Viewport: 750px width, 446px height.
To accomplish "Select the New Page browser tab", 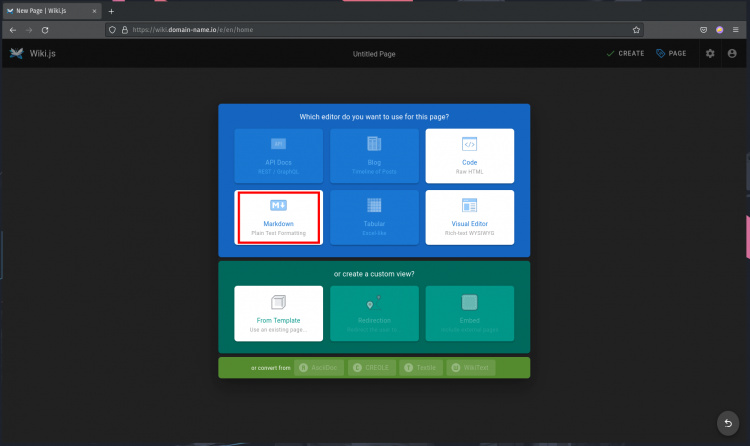I will pyautogui.click(x=48, y=10).
